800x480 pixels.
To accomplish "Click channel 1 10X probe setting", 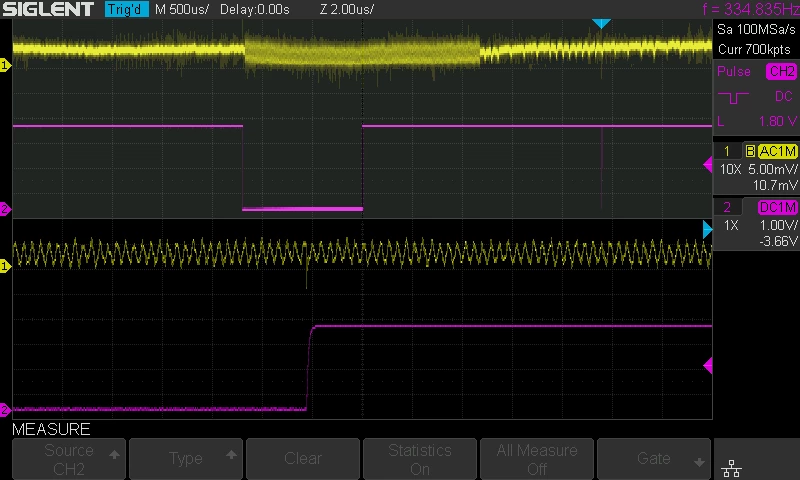I will pos(731,169).
